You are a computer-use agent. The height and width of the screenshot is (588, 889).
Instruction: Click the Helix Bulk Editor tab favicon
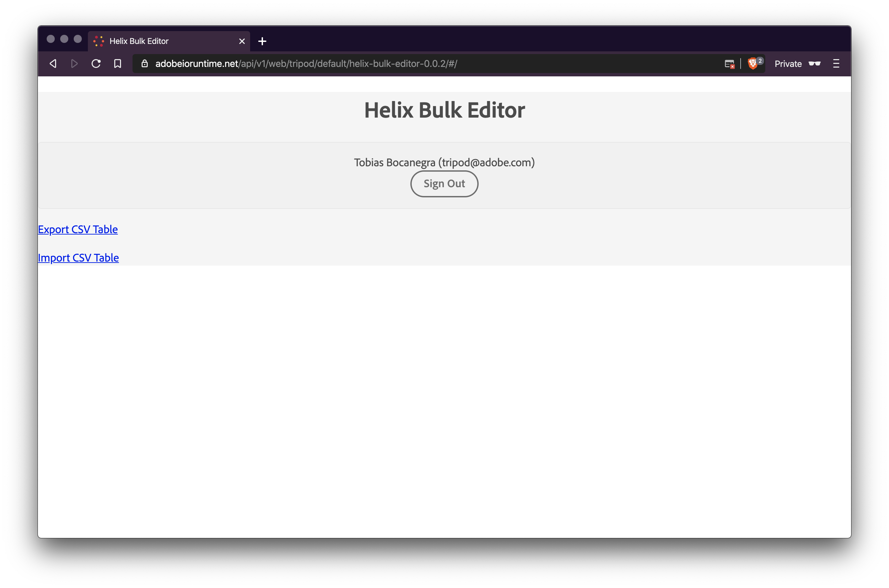pyautogui.click(x=99, y=41)
